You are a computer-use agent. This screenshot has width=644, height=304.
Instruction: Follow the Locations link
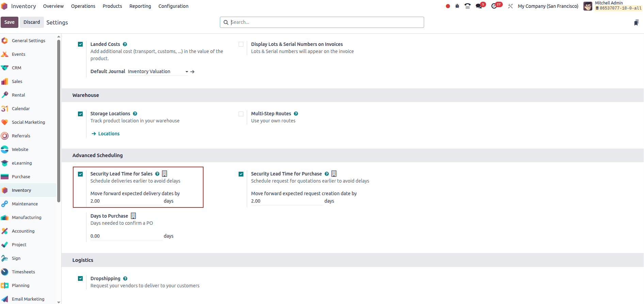(109, 134)
